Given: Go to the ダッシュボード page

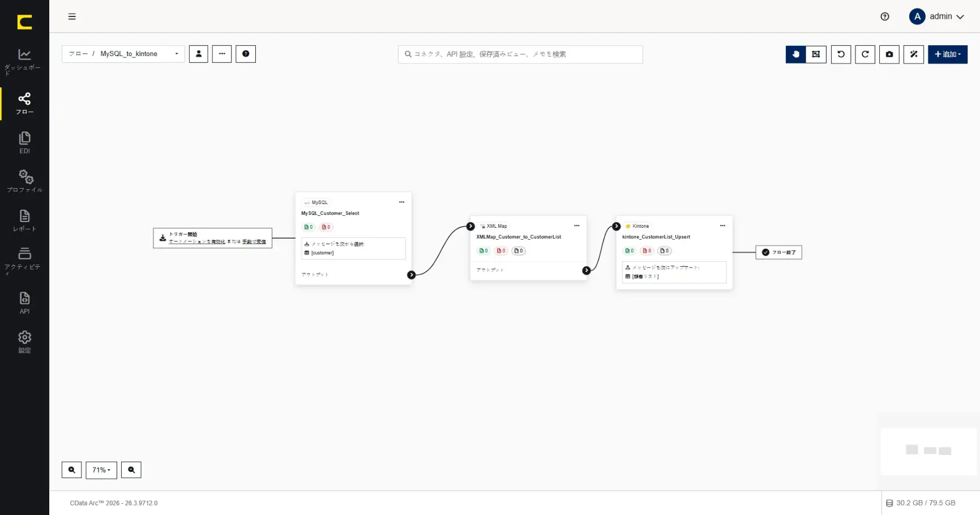Looking at the screenshot, I should pos(24,62).
